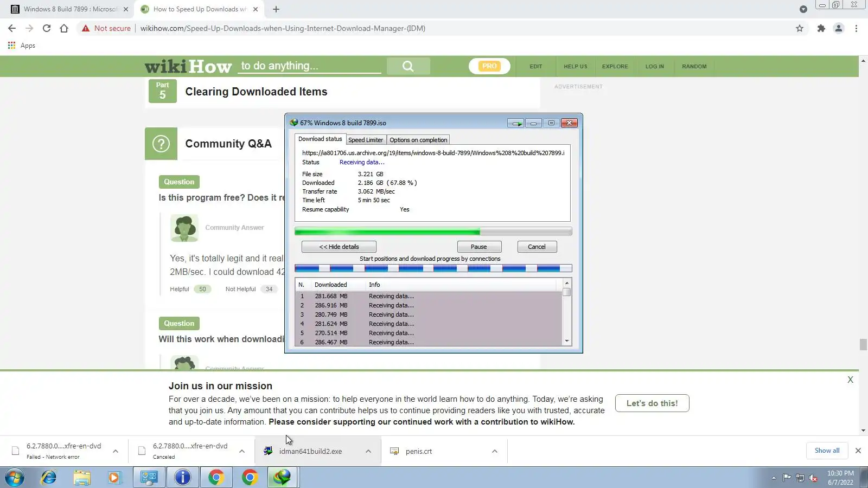The image size is (868, 488).
Task: Select connection row with 281.668 MB
Action: [x=429, y=296]
